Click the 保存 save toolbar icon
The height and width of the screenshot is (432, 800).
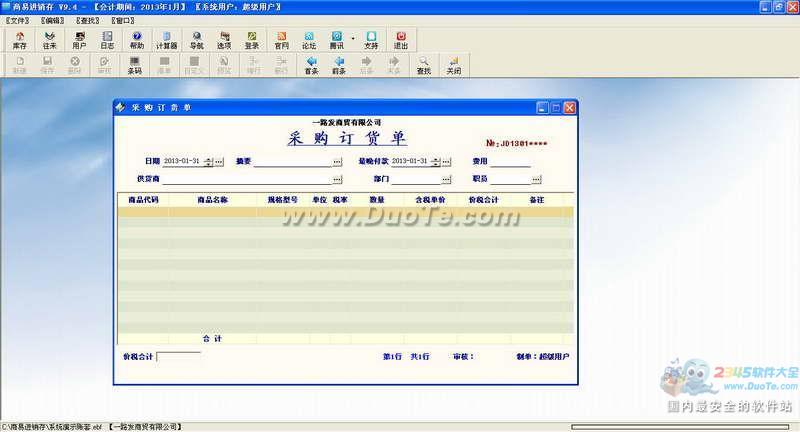[x=47, y=66]
